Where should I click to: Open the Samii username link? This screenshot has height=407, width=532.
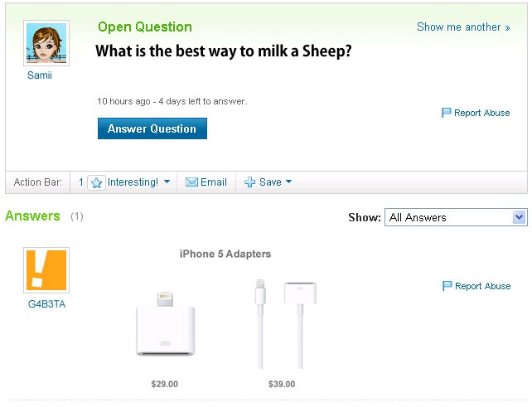pos(40,75)
